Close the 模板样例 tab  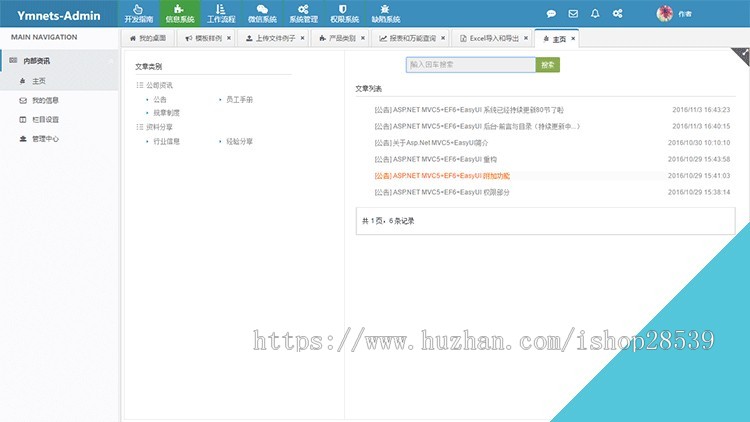click(229, 38)
